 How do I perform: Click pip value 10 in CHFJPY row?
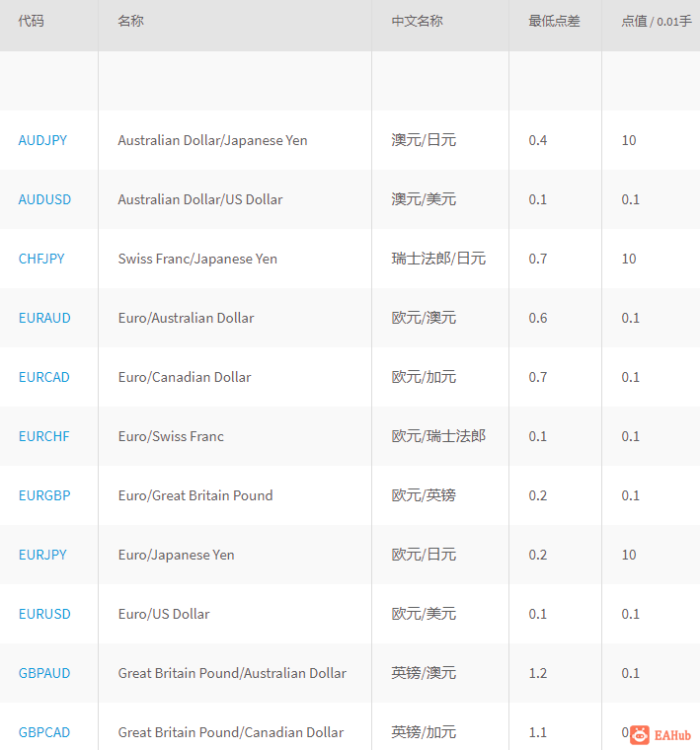629,259
